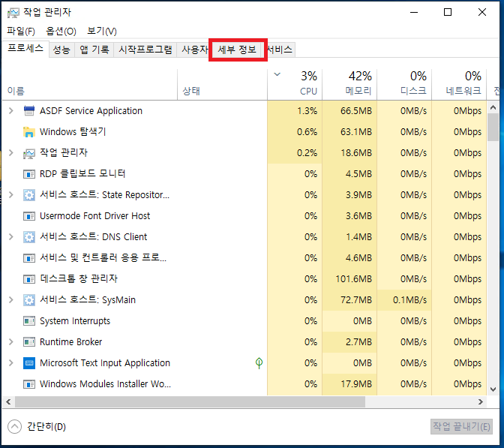Sort by the 디스크 column header
The image size is (504, 448).
coord(404,84)
